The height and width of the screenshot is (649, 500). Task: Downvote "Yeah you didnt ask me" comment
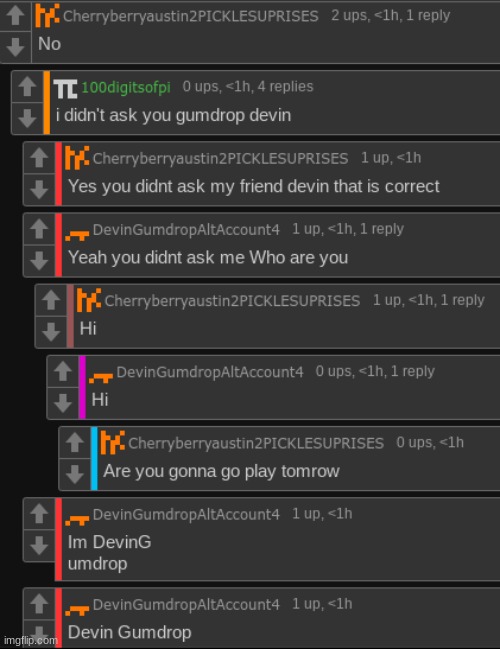[39, 261]
